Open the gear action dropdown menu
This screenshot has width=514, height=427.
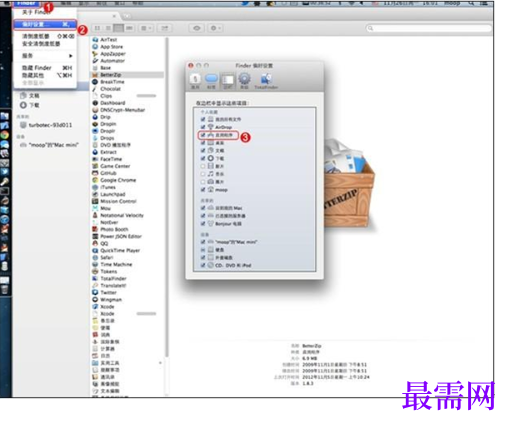[215, 28]
